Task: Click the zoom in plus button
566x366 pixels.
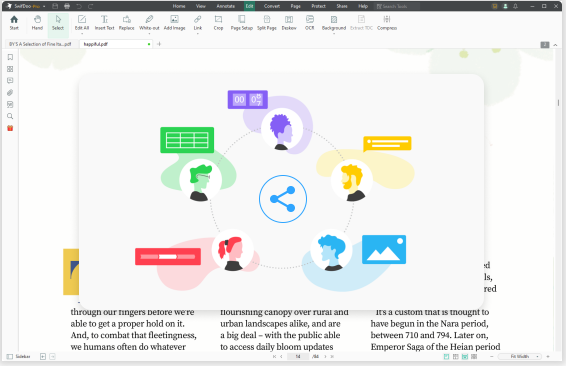Action: coord(548,357)
